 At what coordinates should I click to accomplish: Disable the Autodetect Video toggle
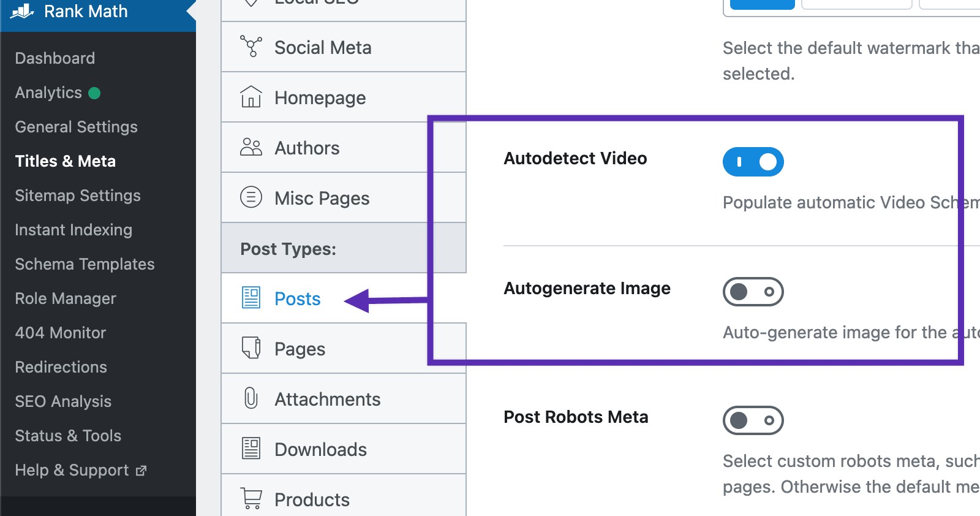(x=753, y=162)
